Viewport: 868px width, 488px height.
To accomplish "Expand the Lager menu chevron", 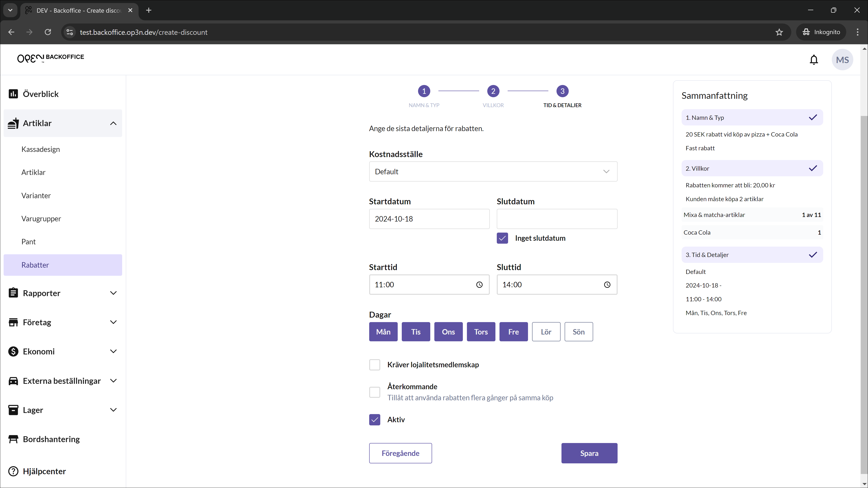I will tap(113, 410).
